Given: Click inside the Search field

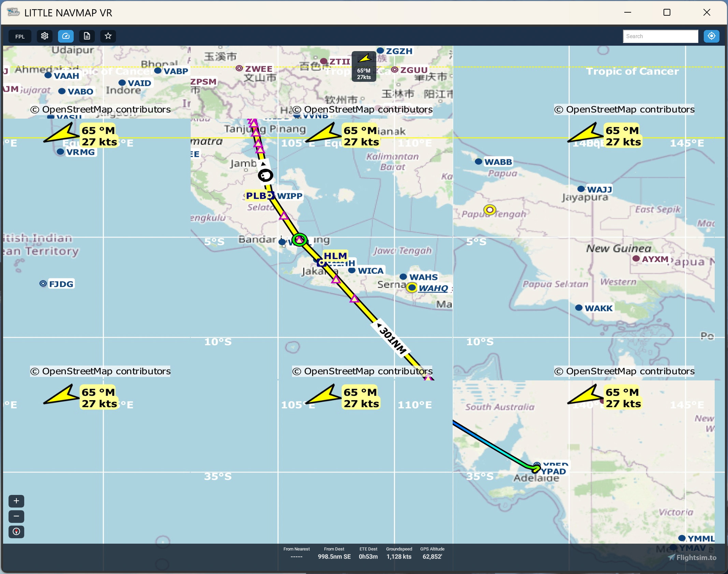Looking at the screenshot, I should click(x=660, y=36).
